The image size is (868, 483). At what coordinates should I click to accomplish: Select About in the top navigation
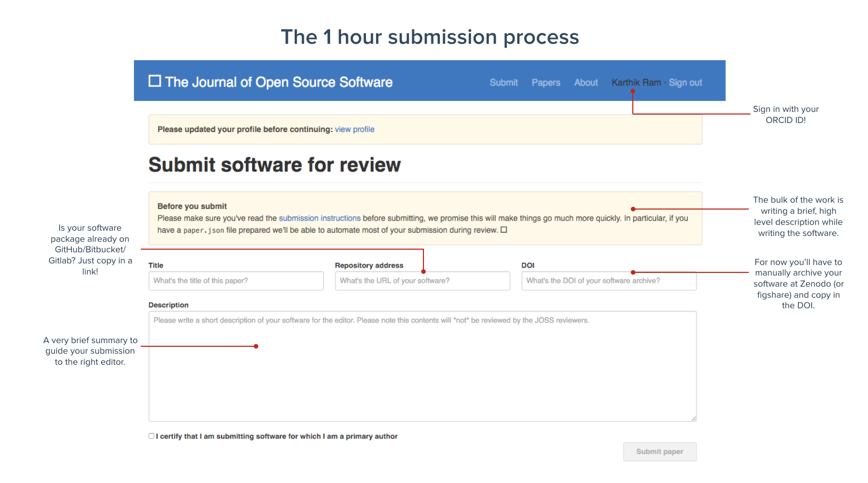pyautogui.click(x=585, y=83)
